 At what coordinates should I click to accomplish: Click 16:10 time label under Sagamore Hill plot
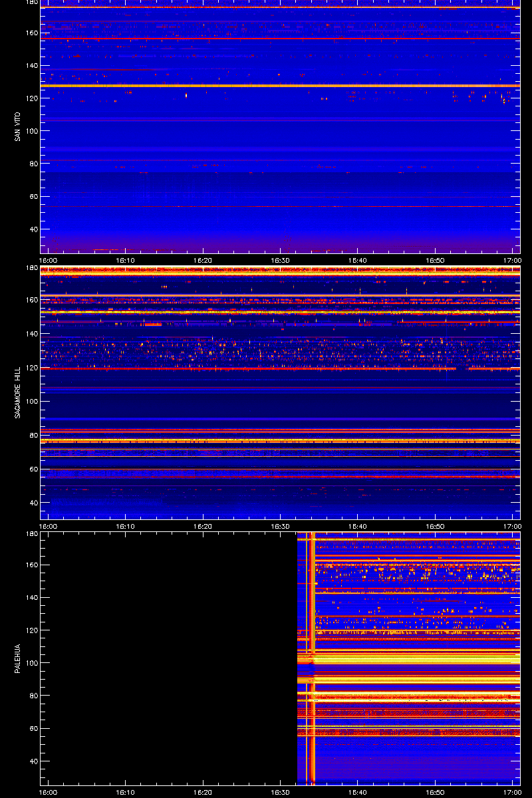126,527
